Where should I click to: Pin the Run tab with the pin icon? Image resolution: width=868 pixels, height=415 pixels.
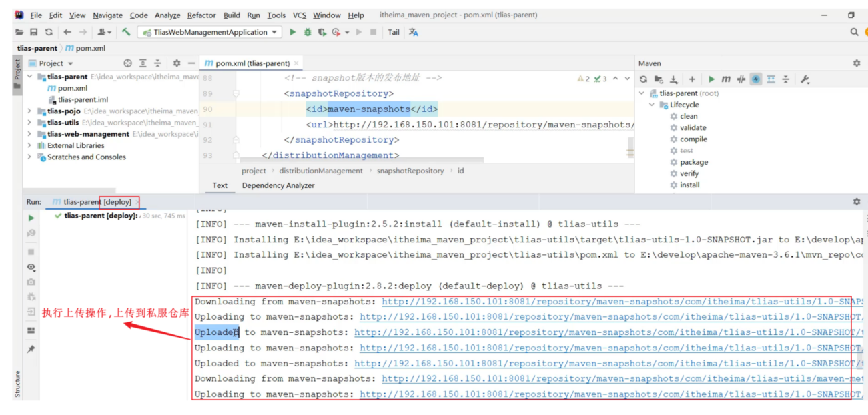31,349
